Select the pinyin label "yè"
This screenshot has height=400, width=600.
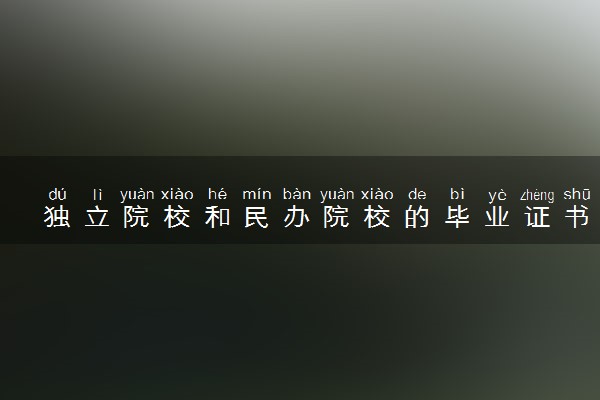[x=497, y=196]
